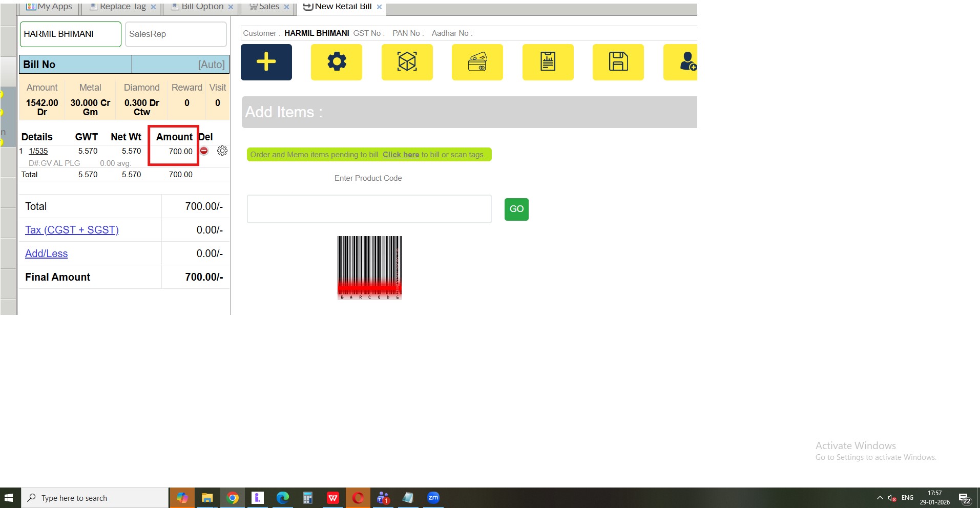Open Google Chrome from the taskbar
The height and width of the screenshot is (508, 980).
(233, 498)
